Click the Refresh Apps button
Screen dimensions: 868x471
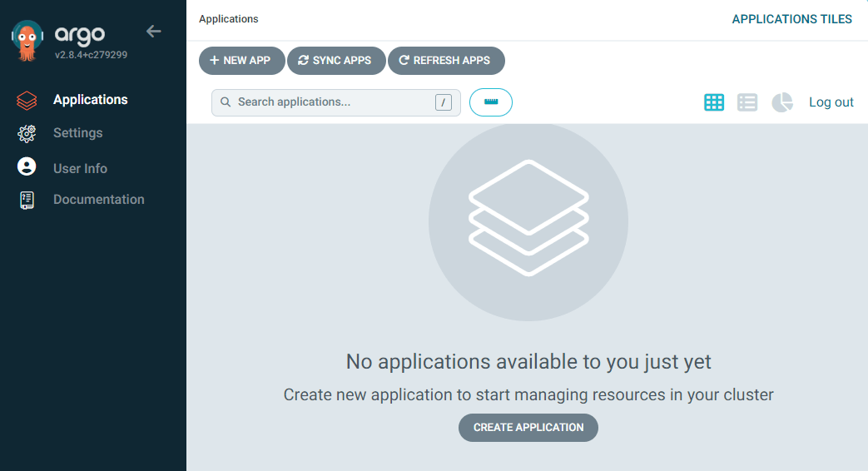click(446, 60)
